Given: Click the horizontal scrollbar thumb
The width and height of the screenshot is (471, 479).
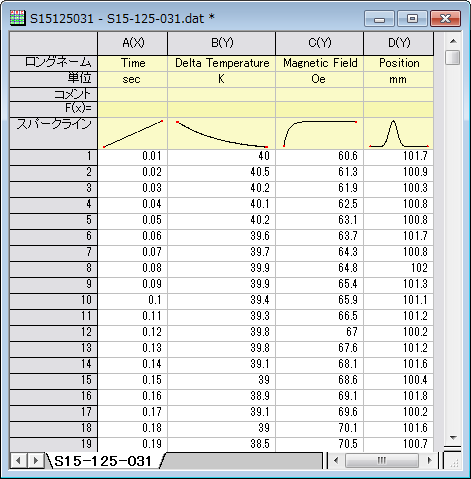Looking at the screenshot, I should point(382,461).
